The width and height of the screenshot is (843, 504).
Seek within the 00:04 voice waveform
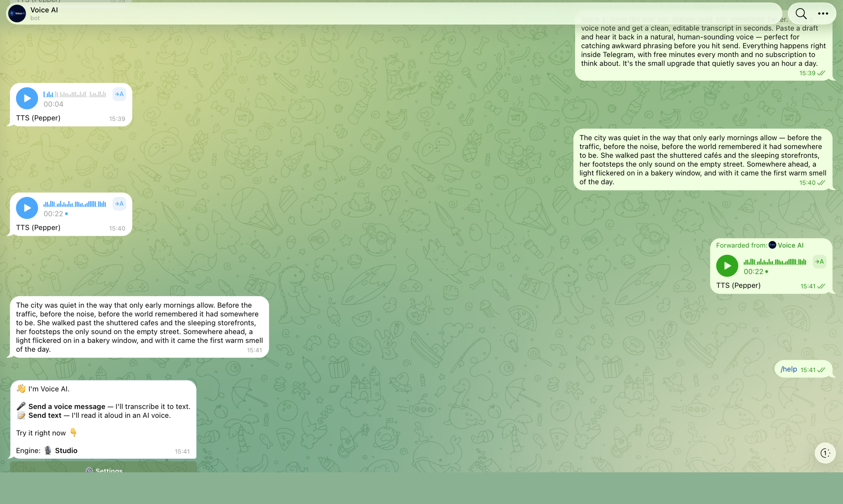click(x=74, y=94)
